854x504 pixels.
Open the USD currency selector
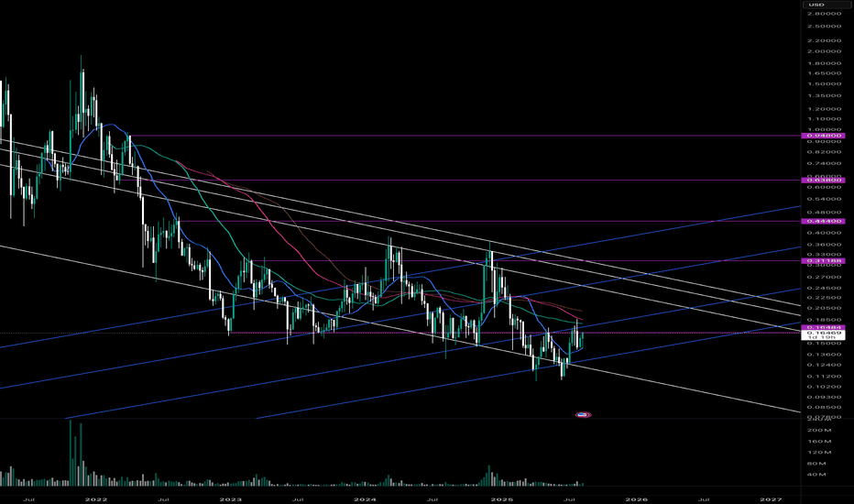click(816, 5)
